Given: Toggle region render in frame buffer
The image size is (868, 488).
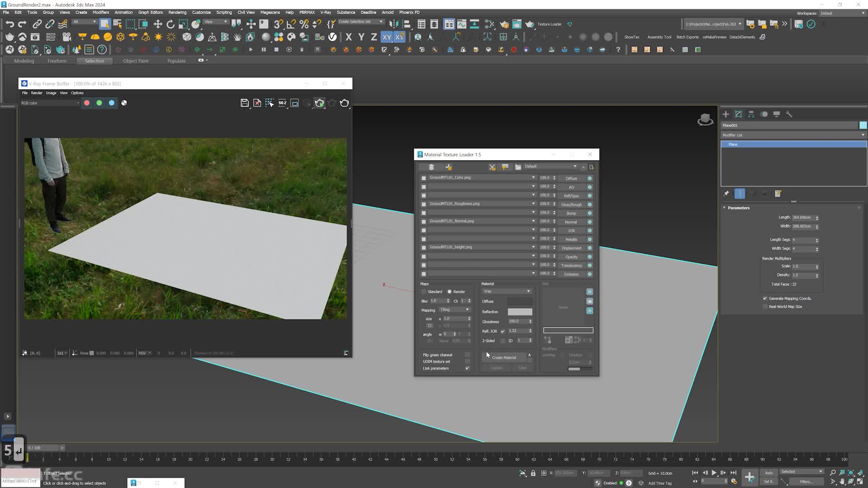Looking at the screenshot, I should point(295,103).
